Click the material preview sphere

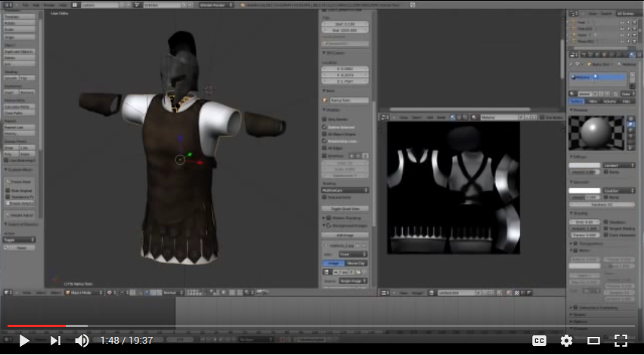click(596, 133)
